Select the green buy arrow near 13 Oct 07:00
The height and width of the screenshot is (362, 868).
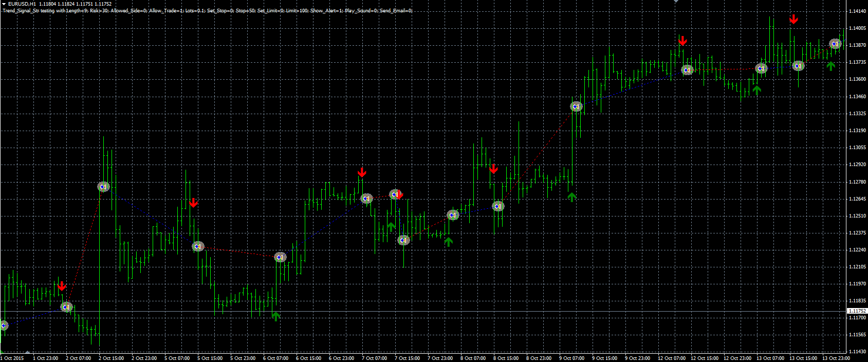pyautogui.click(x=757, y=90)
